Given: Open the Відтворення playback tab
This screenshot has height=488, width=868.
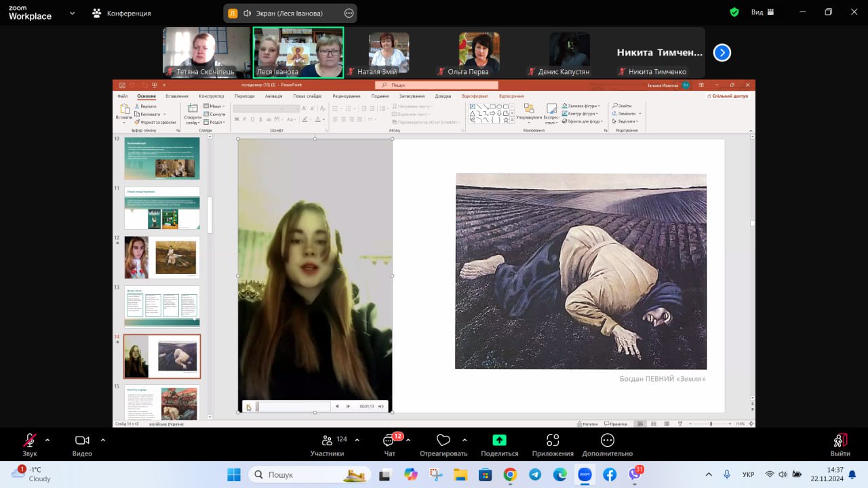Looking at the screenshot, I should [511, 96].
